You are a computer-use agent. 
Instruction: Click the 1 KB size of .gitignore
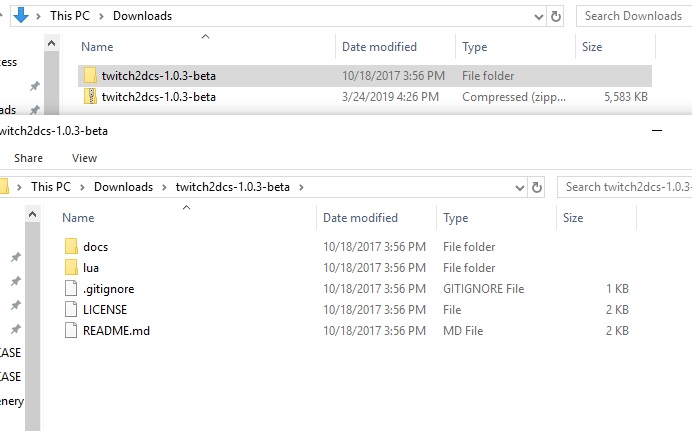pos(617,289)
